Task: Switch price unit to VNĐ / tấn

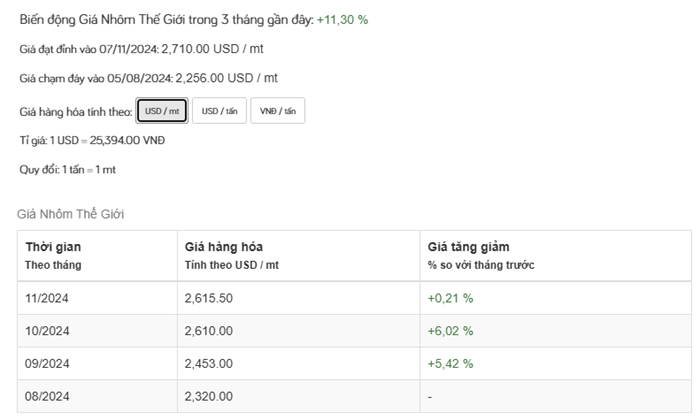Action: click(277, 111)
